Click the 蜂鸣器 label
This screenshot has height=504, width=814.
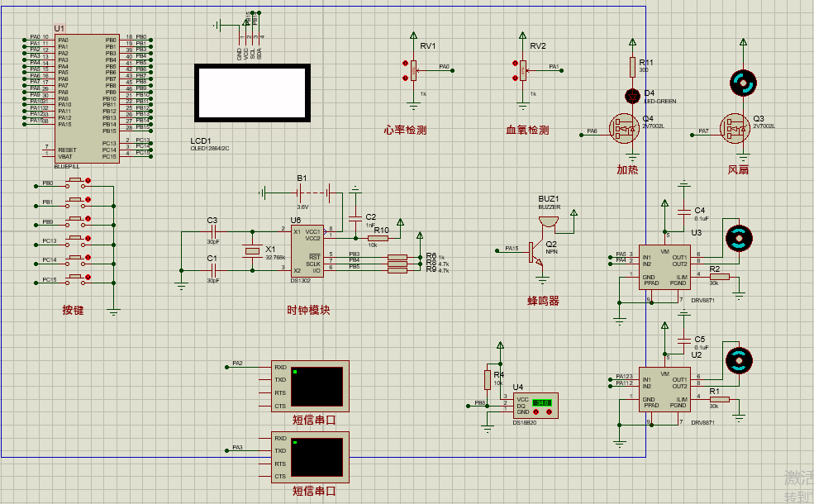pos(543,301)
